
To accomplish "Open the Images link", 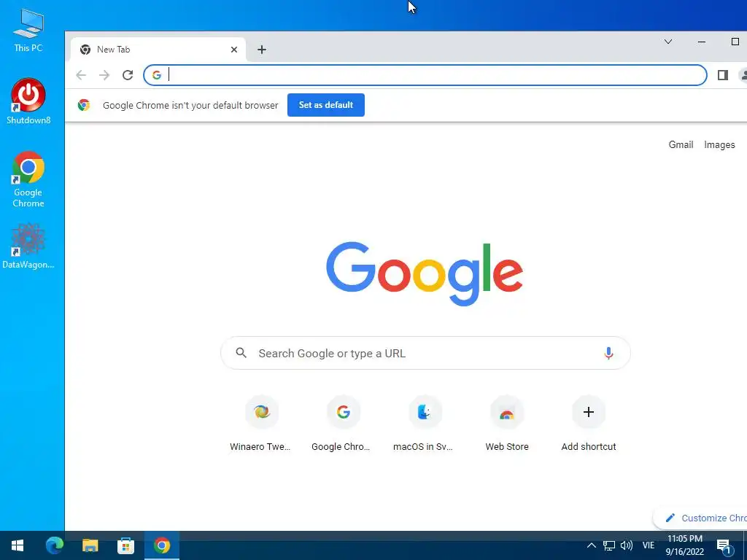I will [719, 145].
